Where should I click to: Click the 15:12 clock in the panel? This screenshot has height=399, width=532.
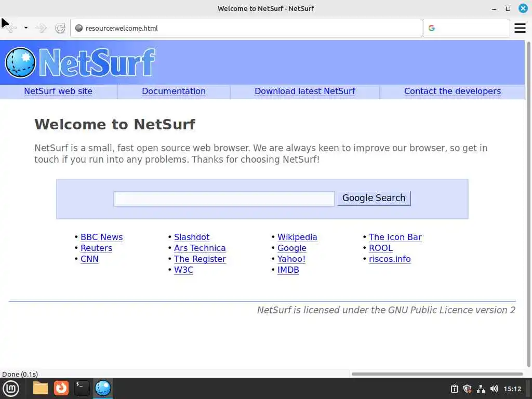coord(512,389)
